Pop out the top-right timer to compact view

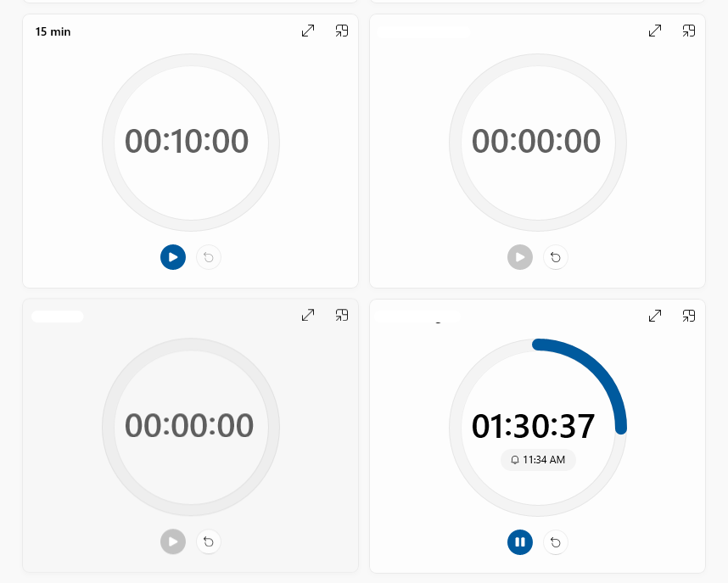click(689, 31)
